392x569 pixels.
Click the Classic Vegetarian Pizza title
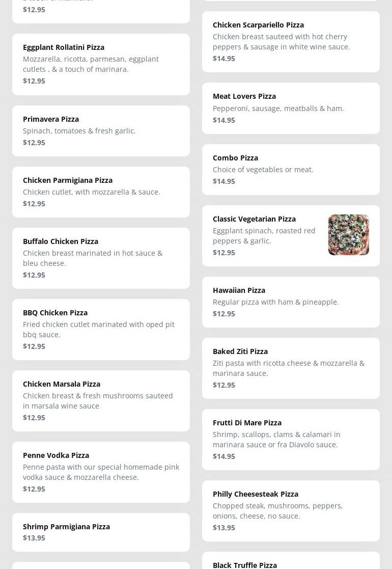254,219
